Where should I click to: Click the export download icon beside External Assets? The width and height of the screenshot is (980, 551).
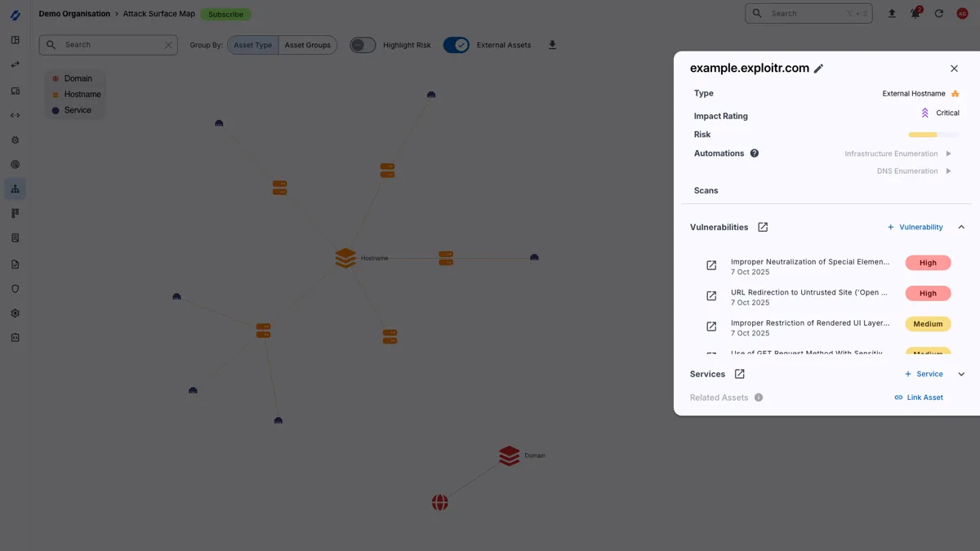pyautogui.click(x=552, y=45)
